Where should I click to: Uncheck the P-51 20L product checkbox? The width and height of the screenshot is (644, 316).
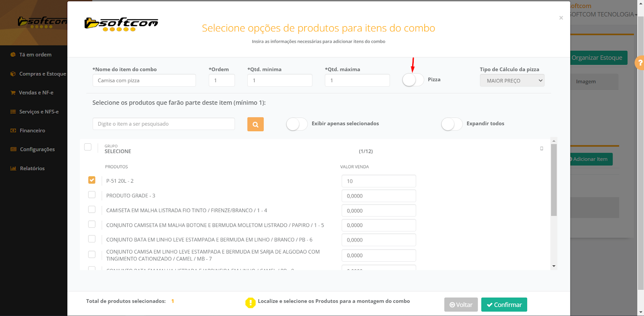pos(92,180)
